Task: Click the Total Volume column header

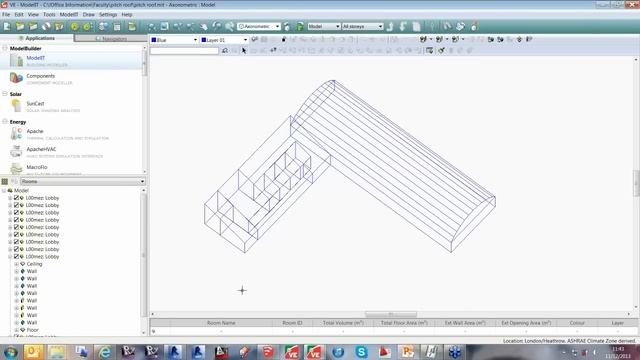Action: point(343,323)
